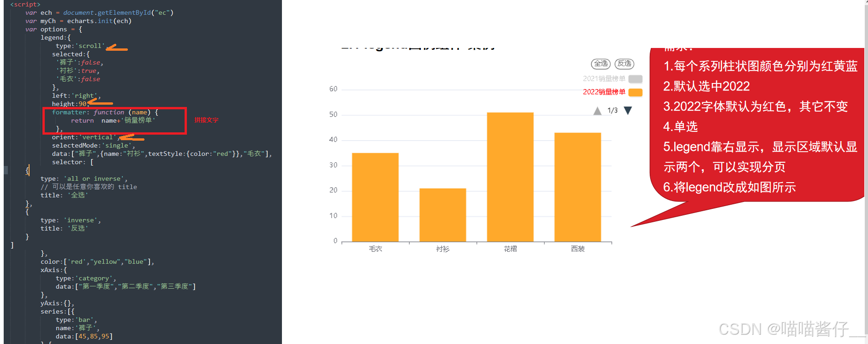This screenshot has width=868, height=344.
Task: Click the code line '裤子':false
Action: pyautogui.click(x=80, y=63)
